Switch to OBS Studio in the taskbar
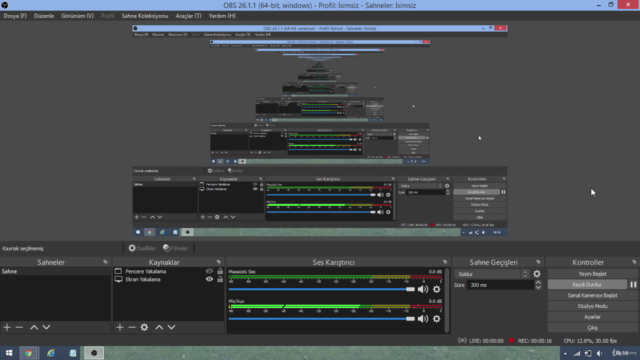This screenshot has width=640, height=360. (x=94, y=353)
